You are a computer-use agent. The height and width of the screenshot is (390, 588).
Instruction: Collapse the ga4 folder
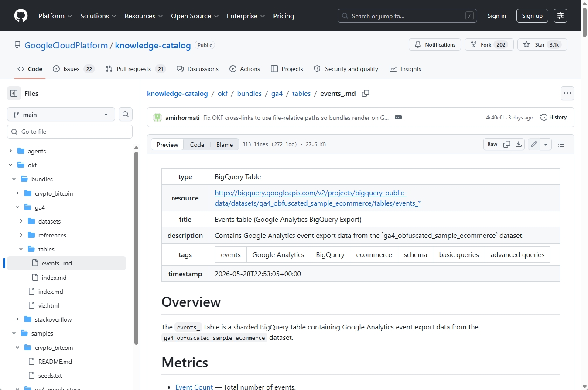point(17,207)
